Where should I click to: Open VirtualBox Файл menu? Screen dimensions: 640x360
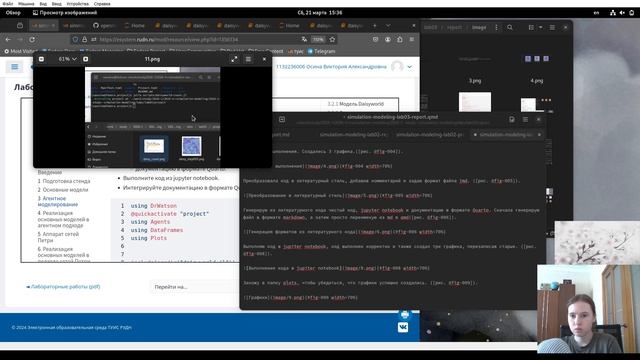(7, 4)
